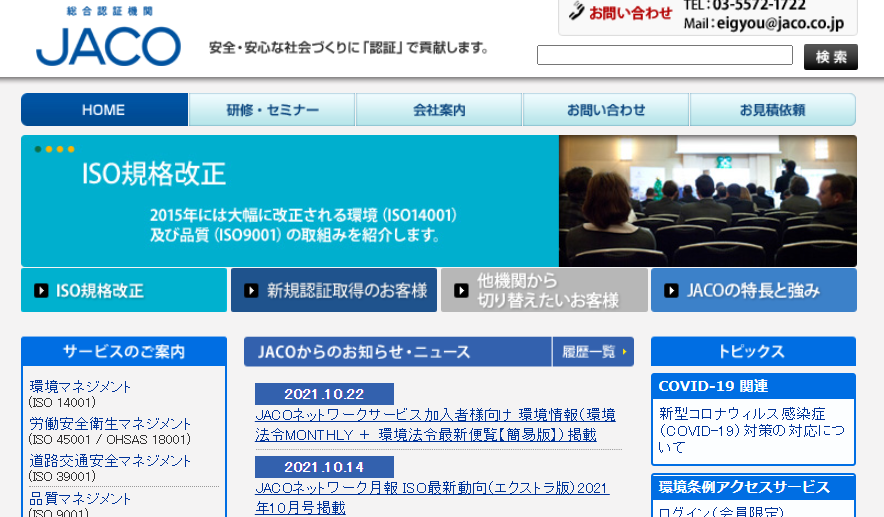
Task: Click the 2021.10.14 date label
Action: click(324, 467)
